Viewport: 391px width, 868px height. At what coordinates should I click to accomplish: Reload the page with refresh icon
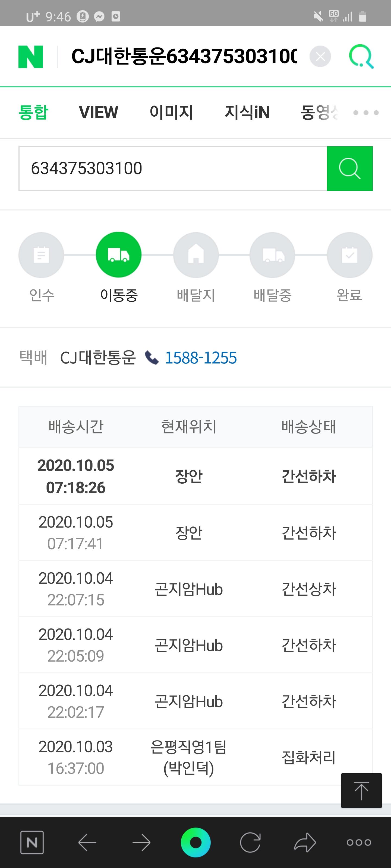click(x=250, y=843)
